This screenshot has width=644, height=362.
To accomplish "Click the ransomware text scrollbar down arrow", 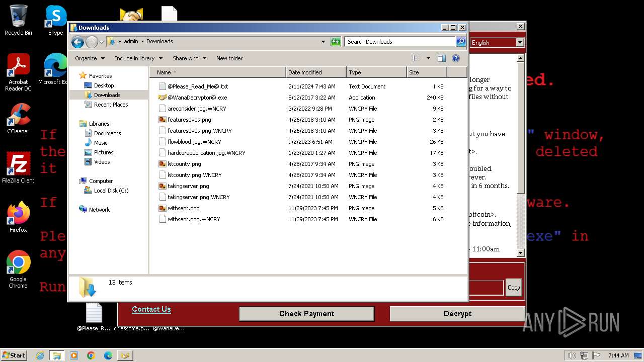I will 521,253.
